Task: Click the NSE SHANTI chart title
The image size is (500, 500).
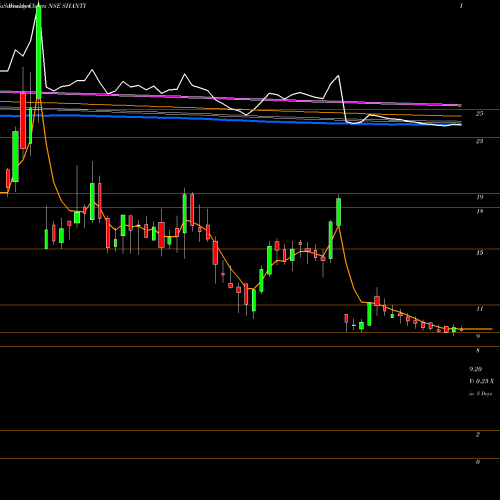Action: pyautogui.click(x=67, y=6)
